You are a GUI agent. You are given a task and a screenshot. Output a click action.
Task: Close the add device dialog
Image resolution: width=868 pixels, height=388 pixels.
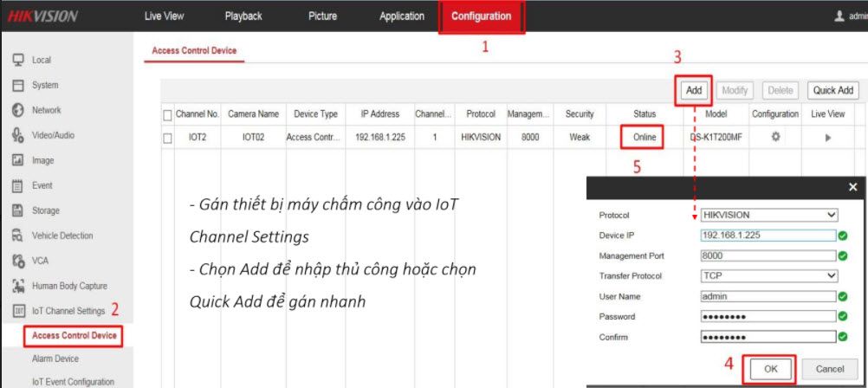853,188
